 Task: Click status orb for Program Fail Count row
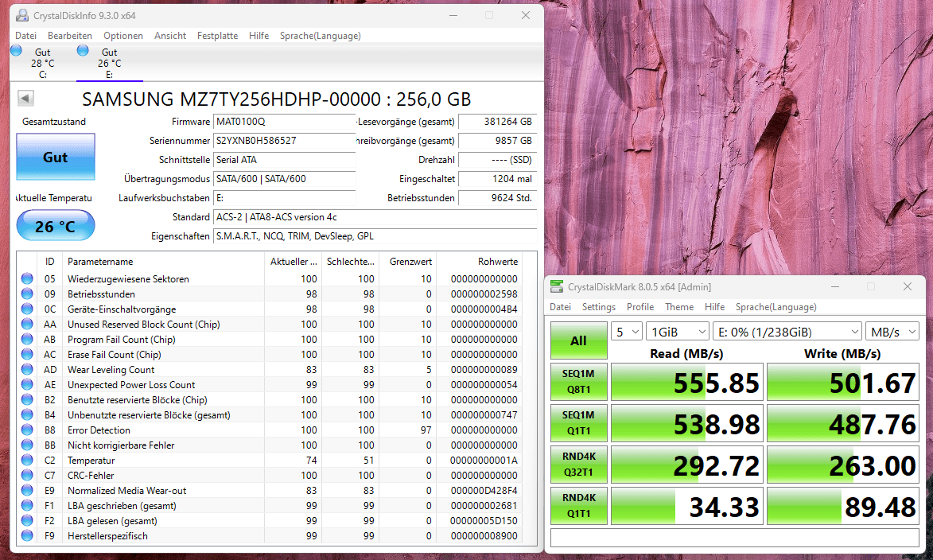27,339
